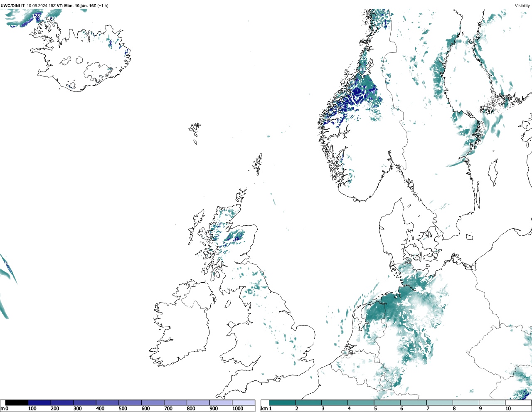This screenshot has height=412, width=532.
Task: Click the '5' tick label on km scale
Action: [x=375, y=409]
